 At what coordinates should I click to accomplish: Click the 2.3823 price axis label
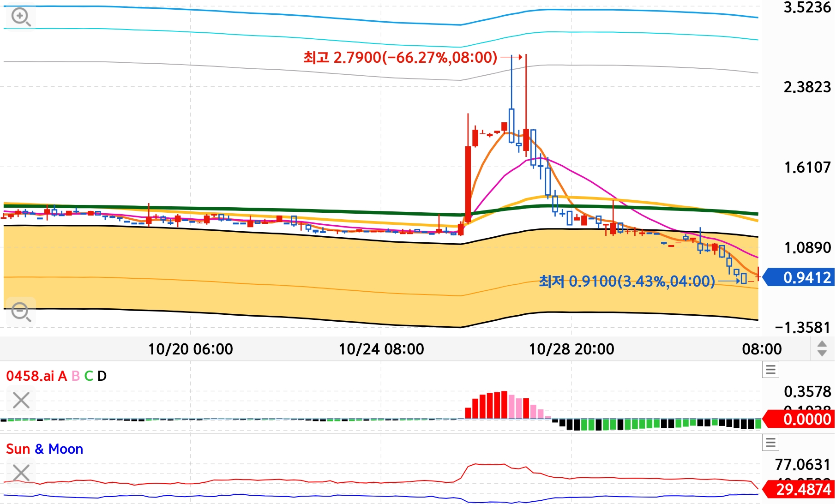tap(807, 87)
